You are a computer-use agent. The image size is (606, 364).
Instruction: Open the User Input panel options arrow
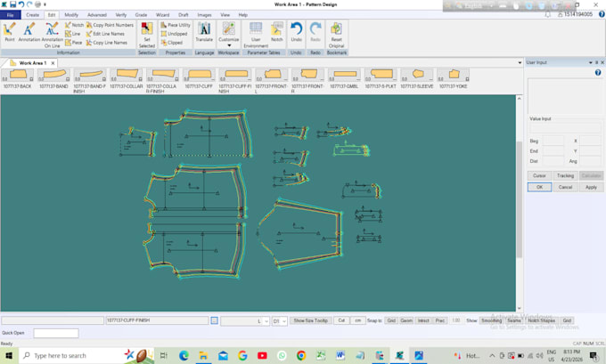[x=591, y=62]
